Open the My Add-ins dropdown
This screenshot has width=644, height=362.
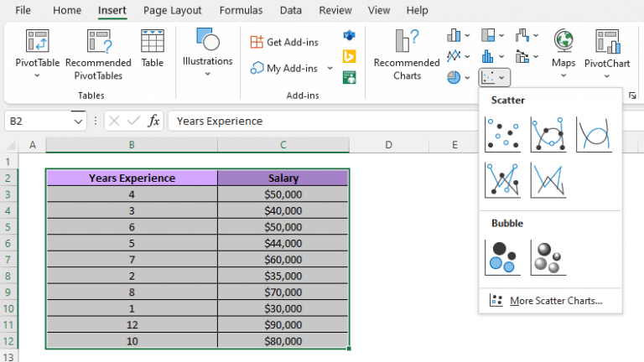pyautogui.click(x=330, y=69)
